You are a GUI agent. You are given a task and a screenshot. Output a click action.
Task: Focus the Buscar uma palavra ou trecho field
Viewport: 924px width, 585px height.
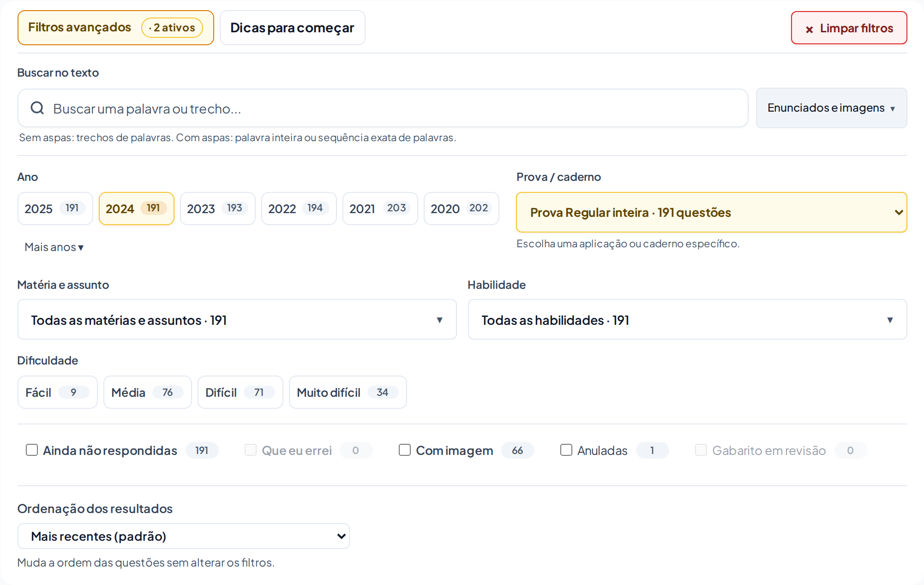click(383, 108)
